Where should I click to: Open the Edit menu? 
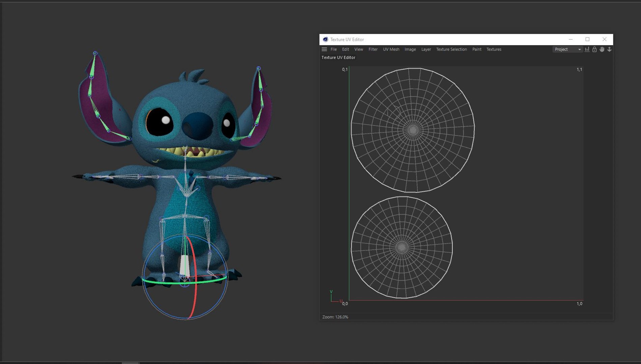click(x=345, y=49)
